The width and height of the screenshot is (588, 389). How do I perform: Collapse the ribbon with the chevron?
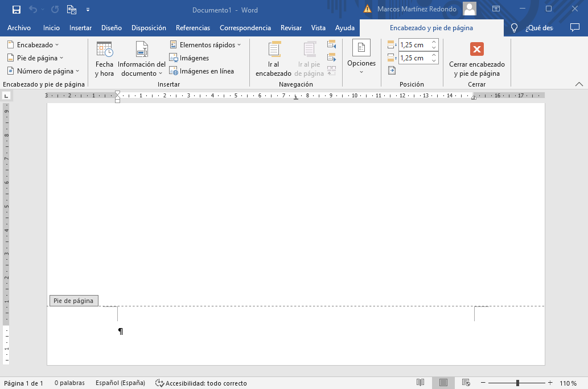tap(579, 84)
